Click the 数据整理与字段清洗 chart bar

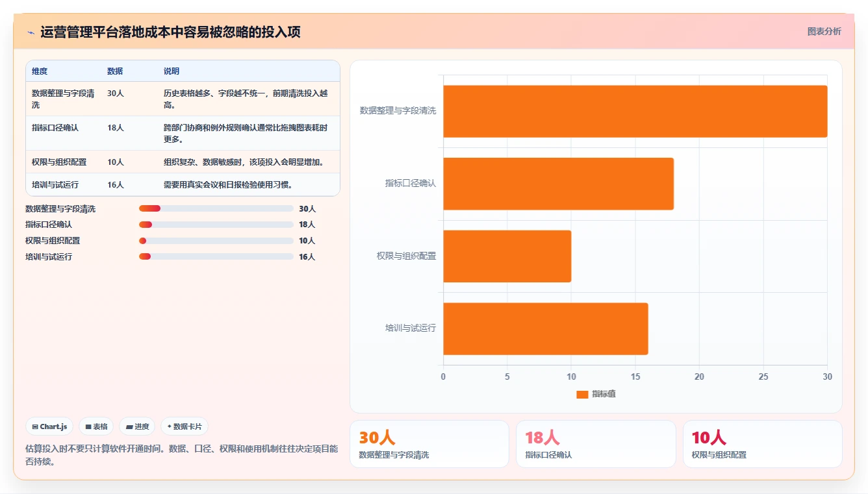coord(635,111)
